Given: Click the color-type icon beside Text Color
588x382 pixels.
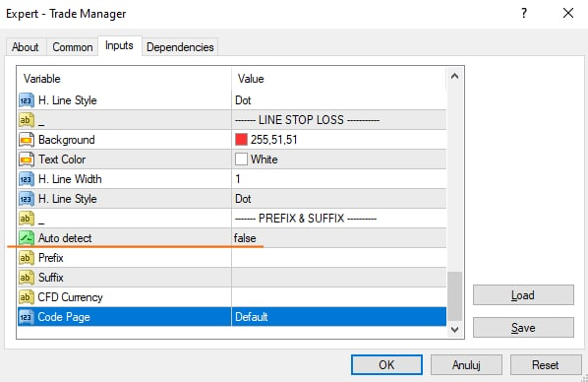Looking at the screenshot, I should click(27, 159).
